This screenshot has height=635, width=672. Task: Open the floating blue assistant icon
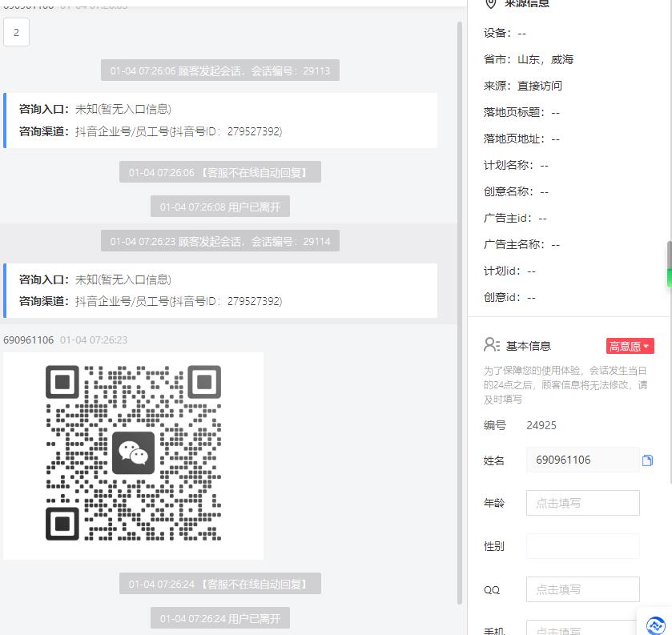[x=656, y=625]
